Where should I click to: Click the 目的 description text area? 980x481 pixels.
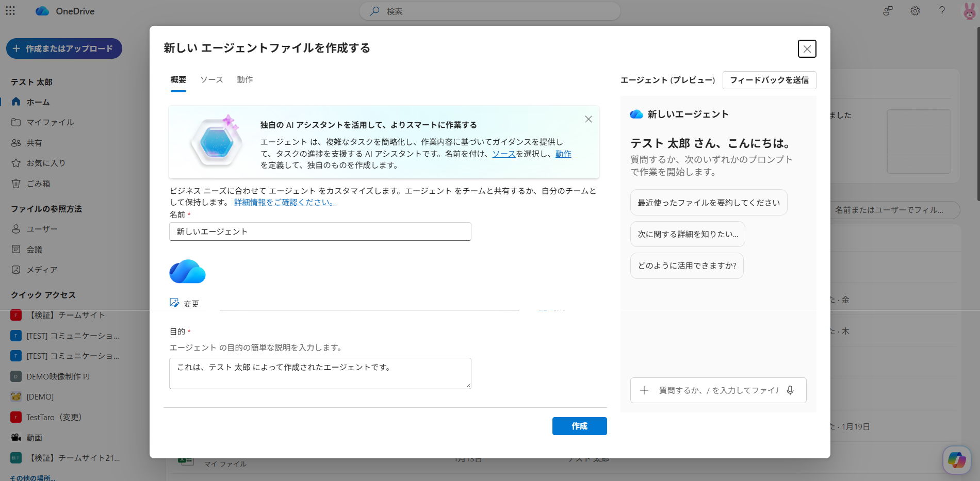320,373
